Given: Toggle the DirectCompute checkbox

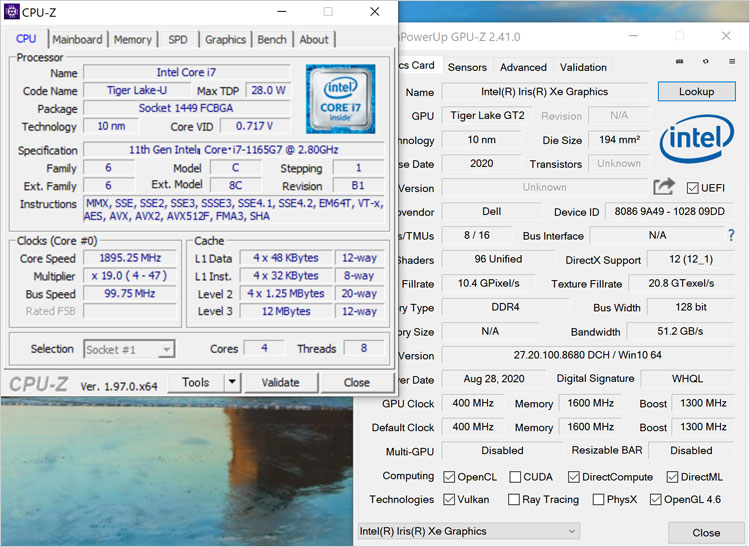Looking at the screenshot, I should [x=574, y=477].
